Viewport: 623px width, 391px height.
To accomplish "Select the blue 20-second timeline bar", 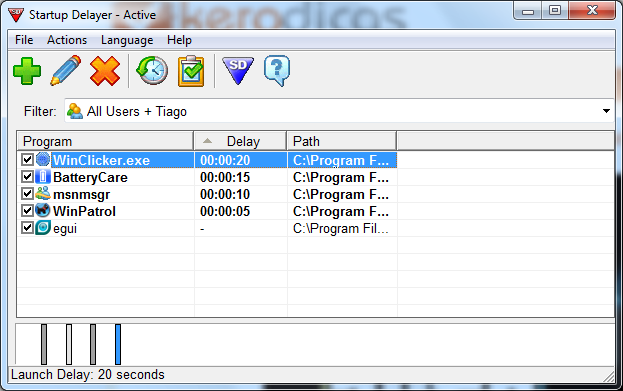I will (x=118, y=345).
